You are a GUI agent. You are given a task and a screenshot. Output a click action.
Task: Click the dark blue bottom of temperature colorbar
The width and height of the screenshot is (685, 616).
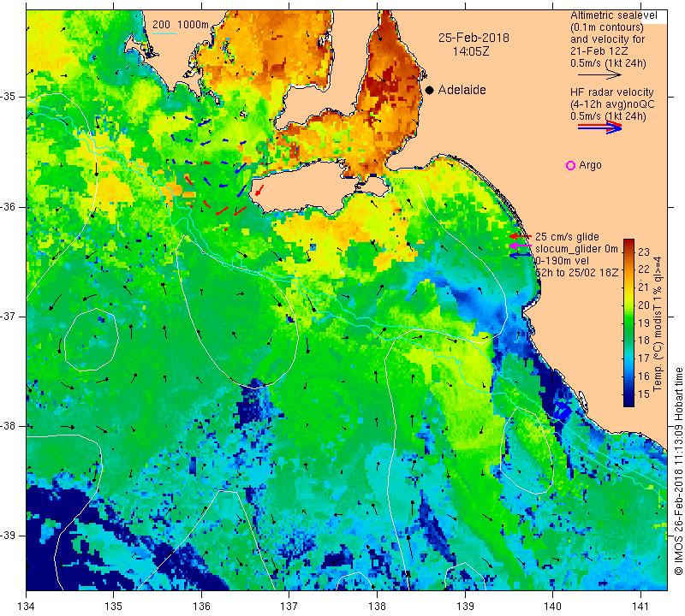(628, 400)
